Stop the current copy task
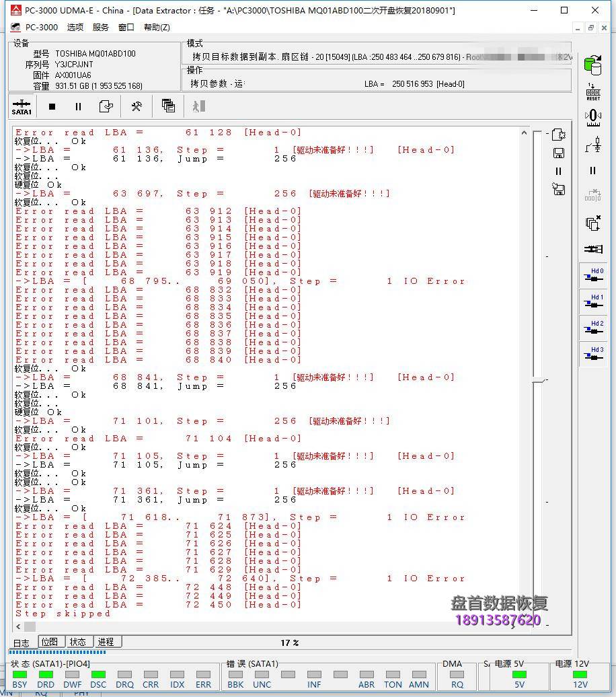 pos(52,106)
